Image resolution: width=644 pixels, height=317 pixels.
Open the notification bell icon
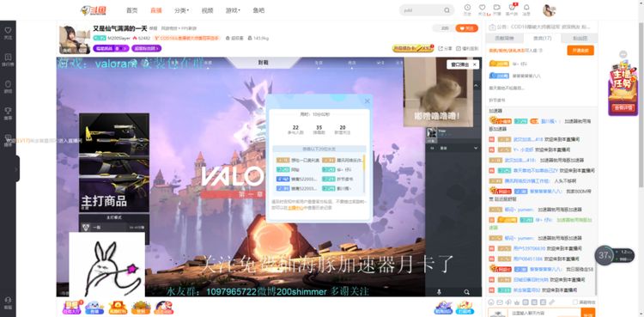526,8
